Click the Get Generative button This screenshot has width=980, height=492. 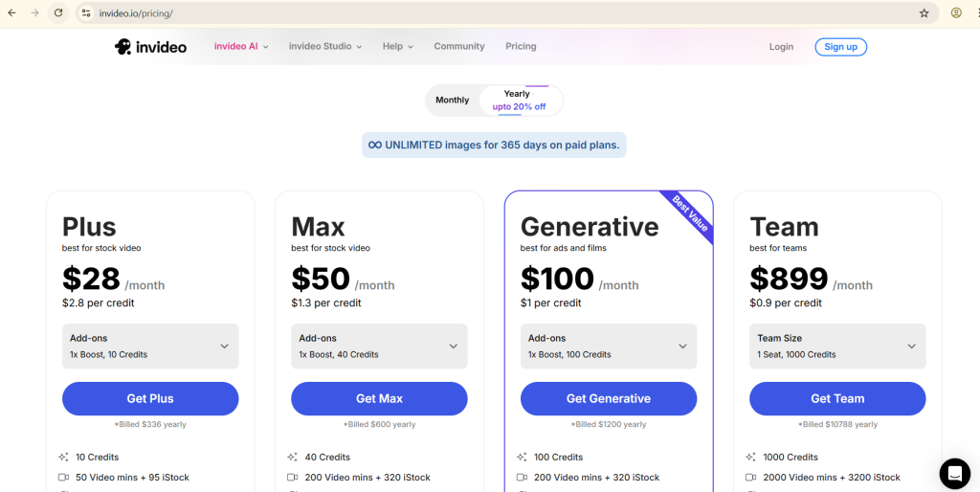pyautogui.click(x=609, y=399)
